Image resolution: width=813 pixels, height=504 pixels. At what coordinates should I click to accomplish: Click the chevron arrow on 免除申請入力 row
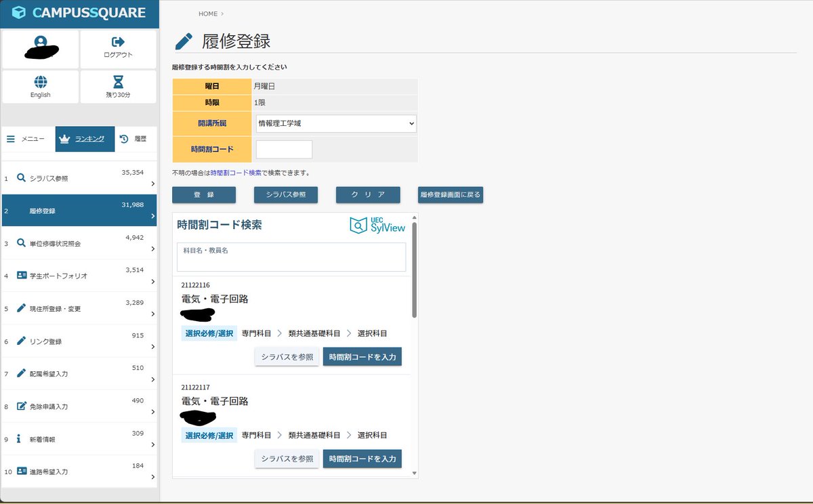tap(152, 411)
